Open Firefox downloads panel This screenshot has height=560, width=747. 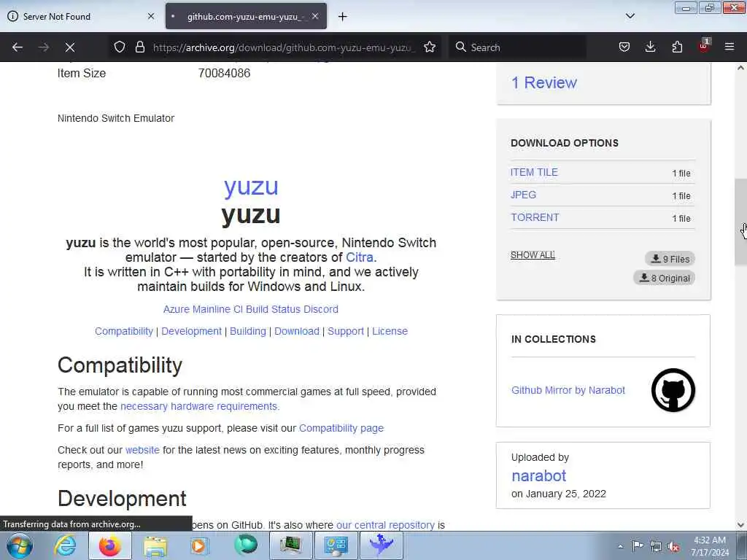click(650, 47)
